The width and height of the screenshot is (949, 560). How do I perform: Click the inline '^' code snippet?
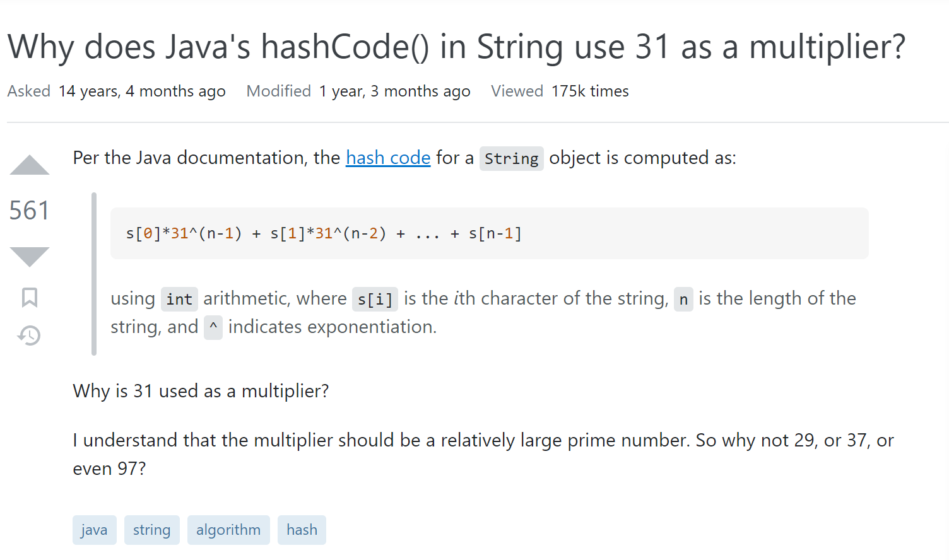(213, 327)
